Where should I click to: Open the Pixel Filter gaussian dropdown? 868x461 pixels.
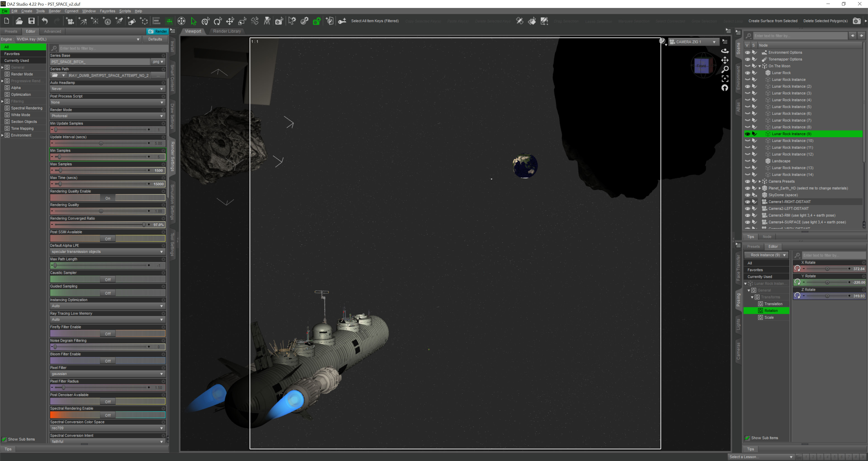[x=108, y=374]
